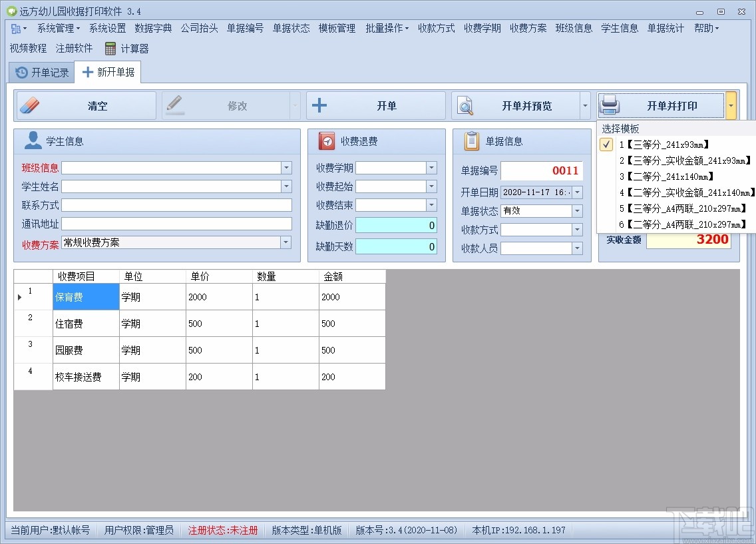Click the app menu icon at top left

16,29
